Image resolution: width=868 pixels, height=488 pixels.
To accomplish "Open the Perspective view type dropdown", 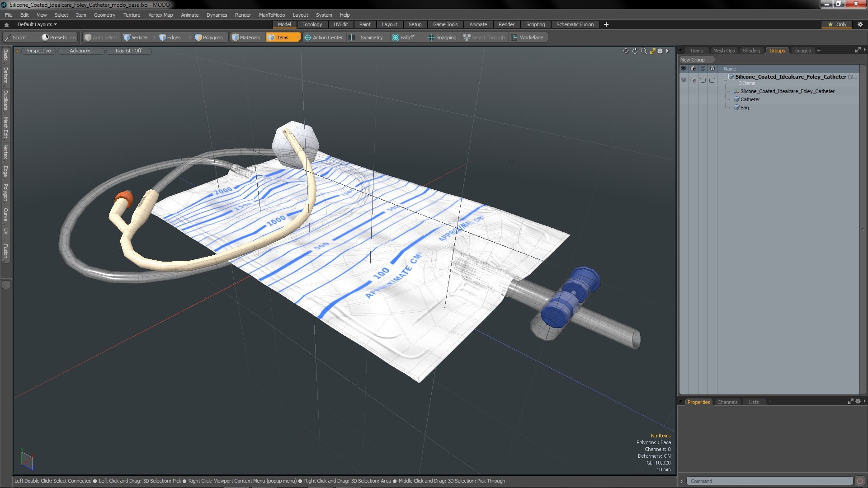I will [x=38, y=51].
